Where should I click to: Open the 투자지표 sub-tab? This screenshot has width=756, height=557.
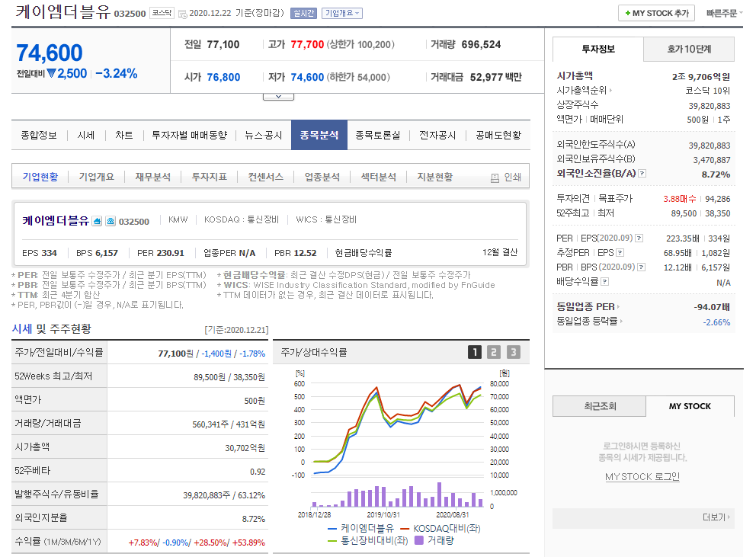pyautogui.click(x=210, y=177)
